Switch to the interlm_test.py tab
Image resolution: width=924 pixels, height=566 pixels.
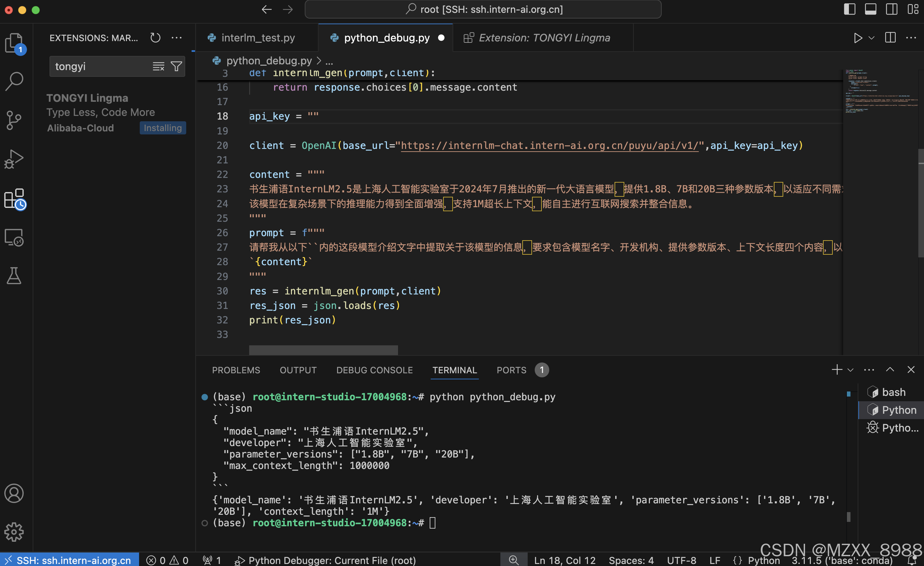coord(258,37)
